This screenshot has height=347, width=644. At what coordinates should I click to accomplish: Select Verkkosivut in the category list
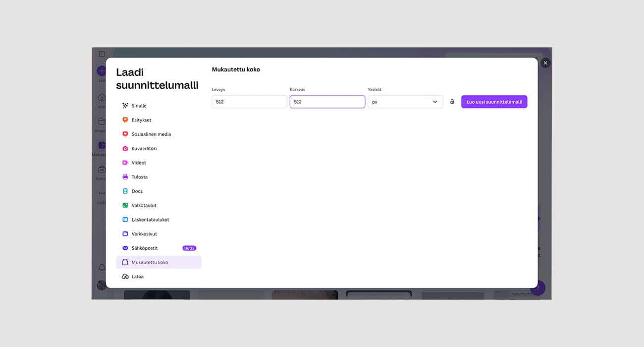pos(144,234)
